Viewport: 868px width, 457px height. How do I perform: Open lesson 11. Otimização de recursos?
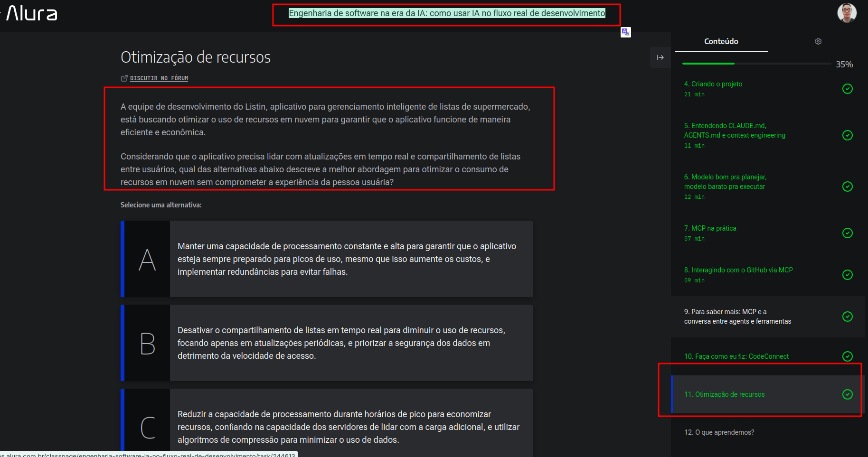pos(724,394)
